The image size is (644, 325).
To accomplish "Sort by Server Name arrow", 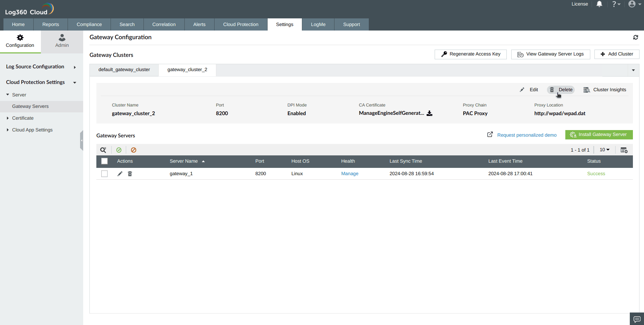I will click(x=203, y=161).
